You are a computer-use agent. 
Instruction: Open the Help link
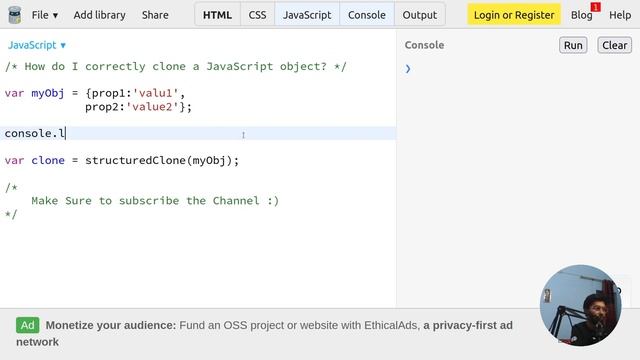coord(620,15)
